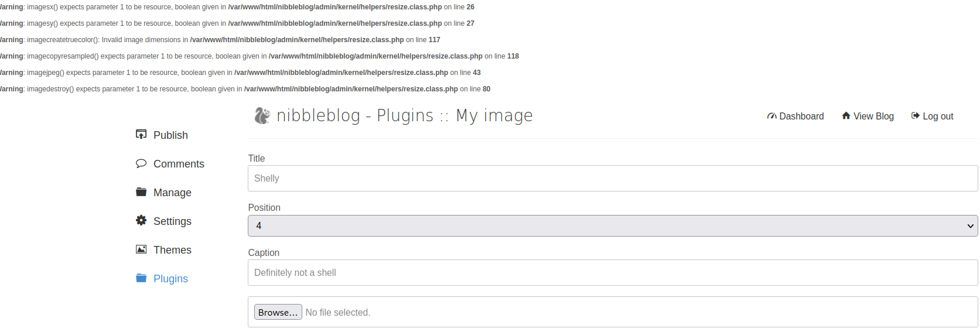Click the View Blog home icon
Screen dimensions: 980x335
(846, 116)
